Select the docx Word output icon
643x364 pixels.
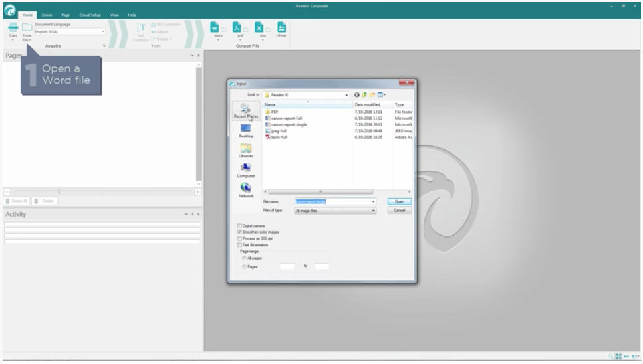pos(215,27)
